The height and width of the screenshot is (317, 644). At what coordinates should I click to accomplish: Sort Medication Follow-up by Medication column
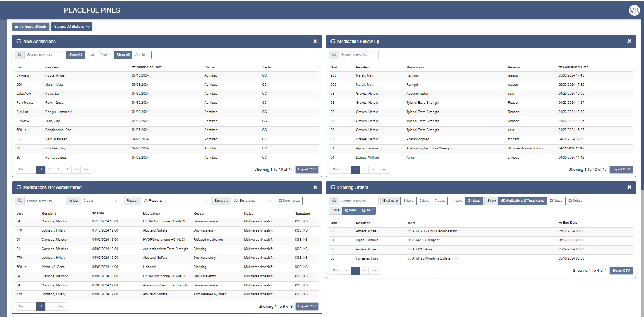[x=415, y=67]
